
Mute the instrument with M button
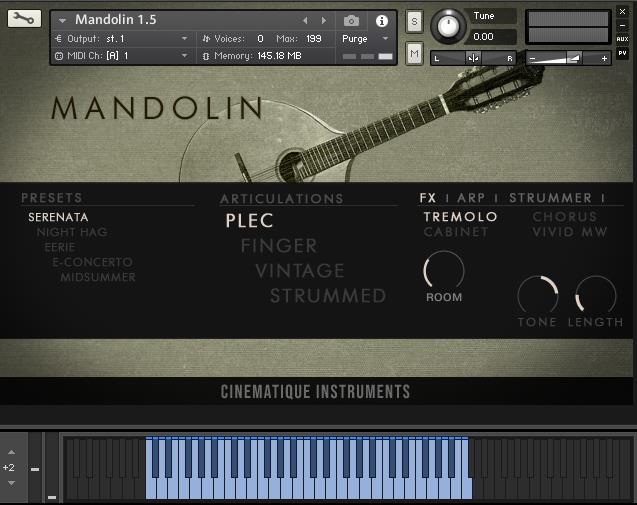(x=414, y=53)
